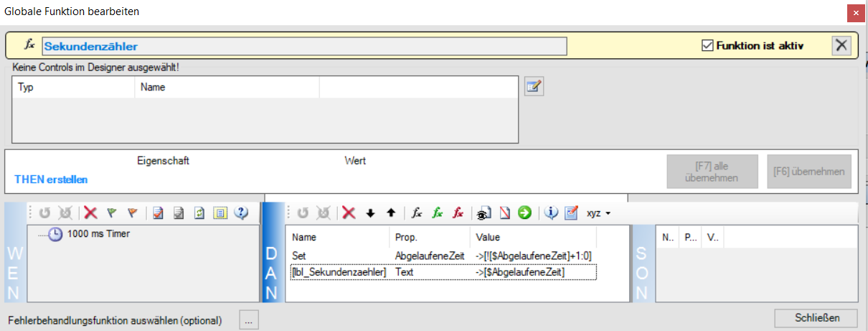
Task: Click the red fx function icon
Action: [x=458, y=213]
